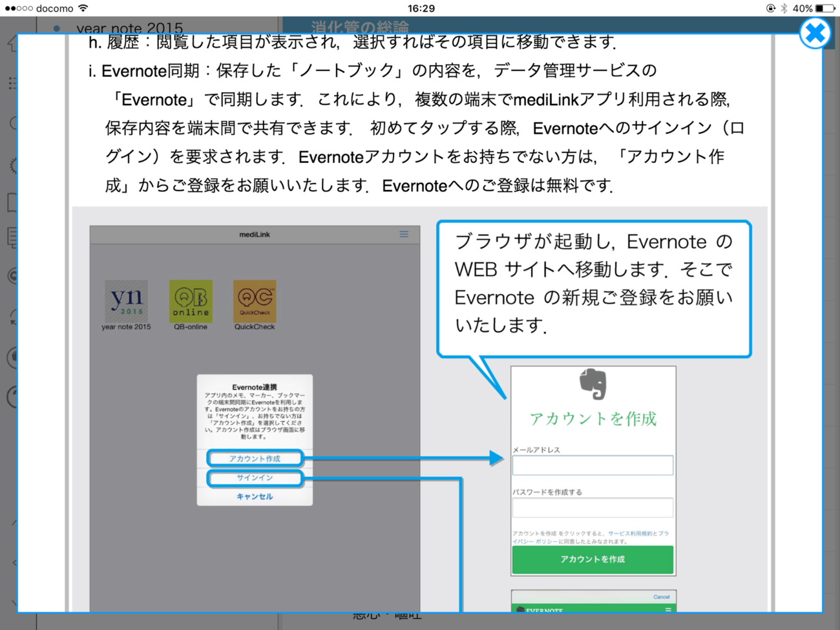Click the line beginning 'h. 履歴'
Screen dimensions: 840x630
(353, 43)
